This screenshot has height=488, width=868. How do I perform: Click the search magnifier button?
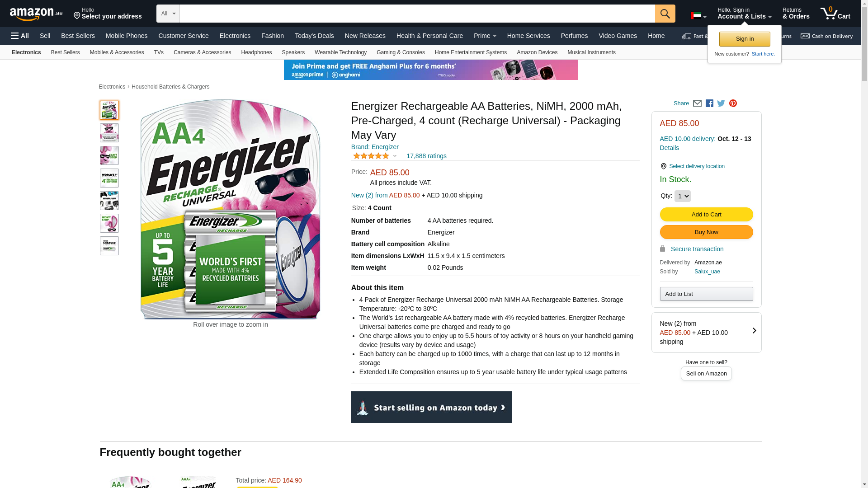[665, 14]
